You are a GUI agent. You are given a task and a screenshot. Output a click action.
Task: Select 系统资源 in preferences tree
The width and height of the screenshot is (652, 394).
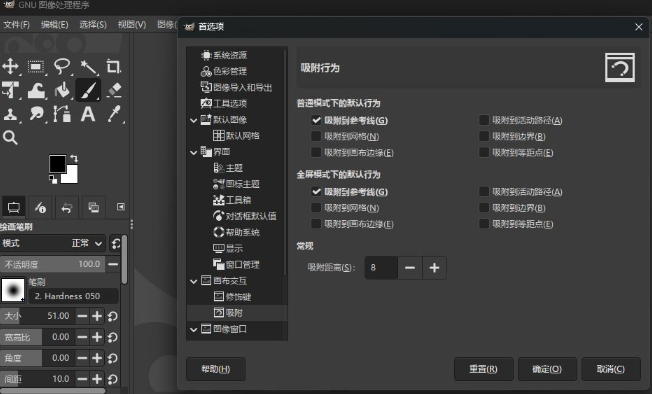(230, 55)
